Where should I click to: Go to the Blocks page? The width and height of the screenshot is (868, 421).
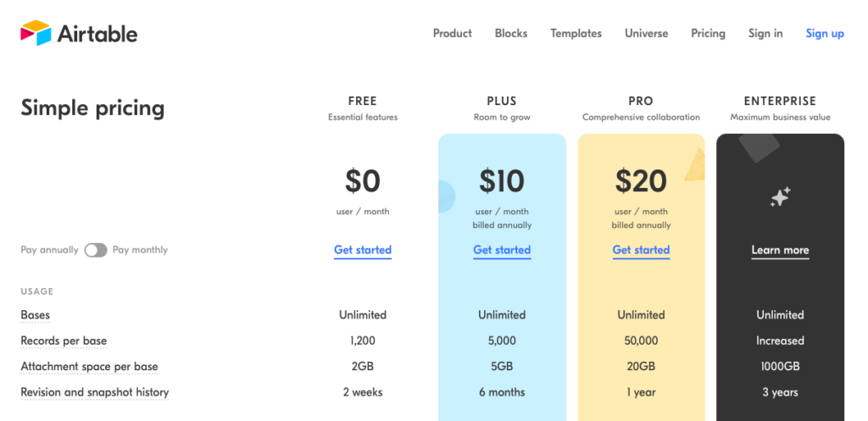tap(511, 33)
